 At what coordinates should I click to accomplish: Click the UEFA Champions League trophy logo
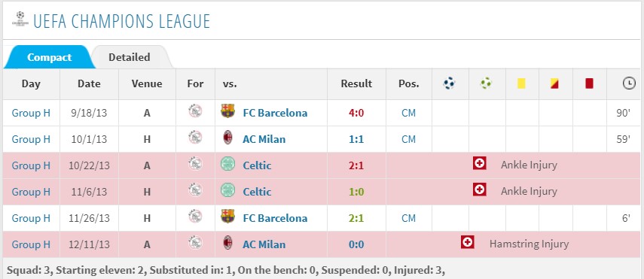click(x=20, y=20)
